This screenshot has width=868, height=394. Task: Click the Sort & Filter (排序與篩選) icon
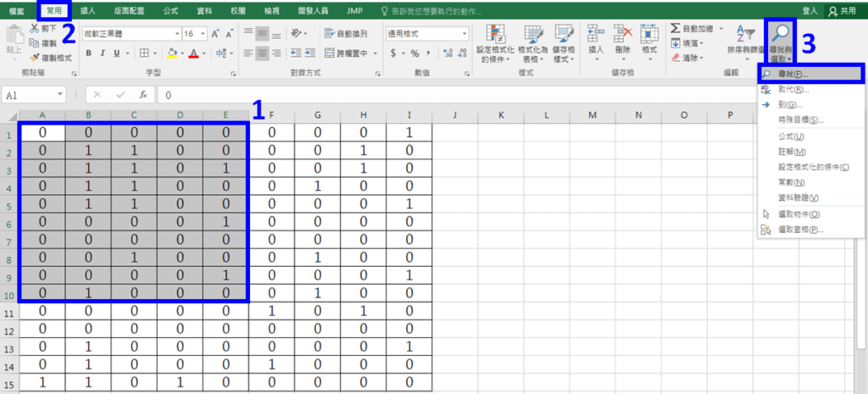pyautogui.click(x=743, y=41)
